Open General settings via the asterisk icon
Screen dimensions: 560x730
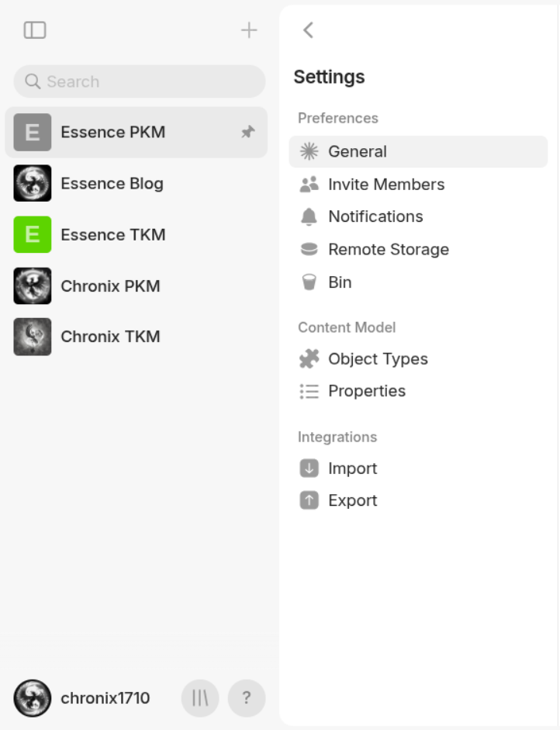pyautogui.click(x=309, y=151)
